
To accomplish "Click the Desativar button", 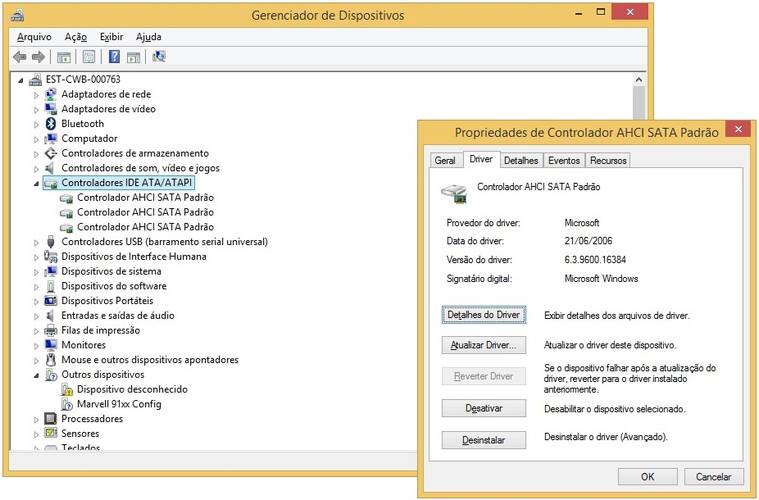I will coord(484,408).
